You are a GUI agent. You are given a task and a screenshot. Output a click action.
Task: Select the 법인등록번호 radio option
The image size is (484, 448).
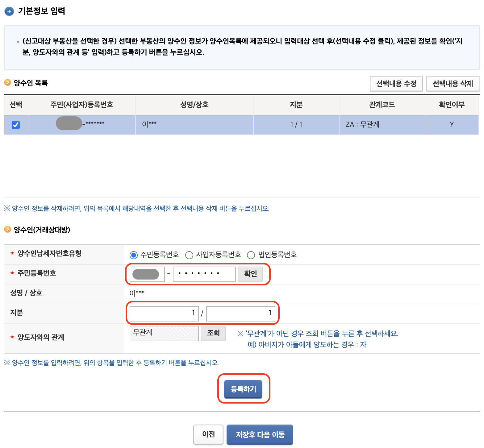[251, 255]
